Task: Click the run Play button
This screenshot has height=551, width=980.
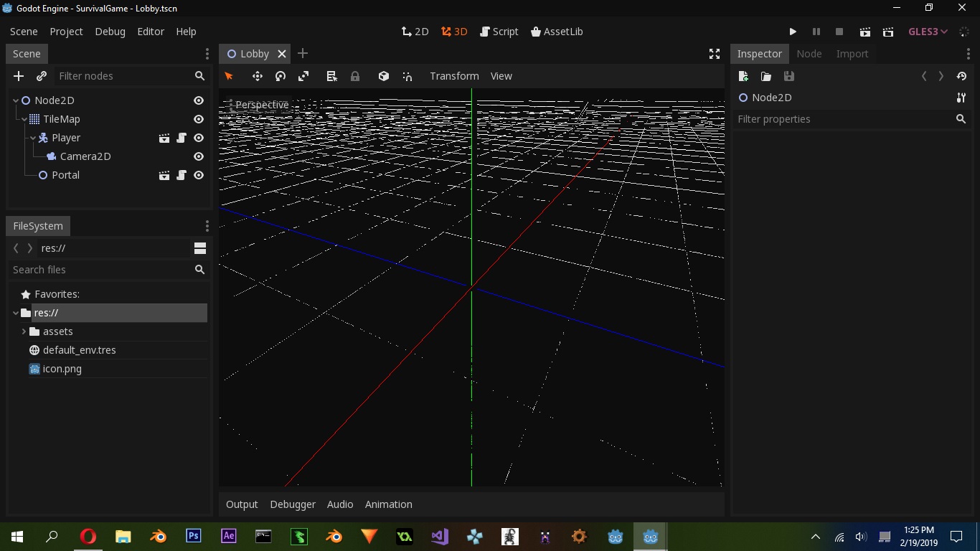Action: click(793, 32)
